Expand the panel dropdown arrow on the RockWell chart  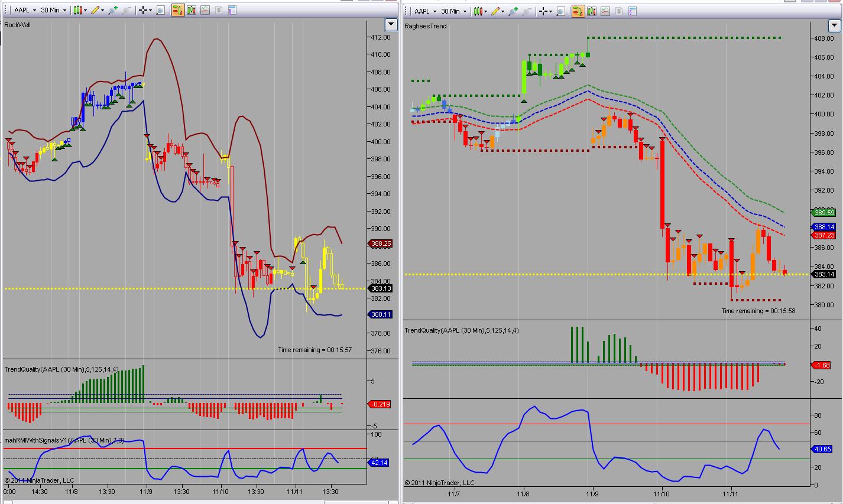pyautogui.click(x=391, y=24)
